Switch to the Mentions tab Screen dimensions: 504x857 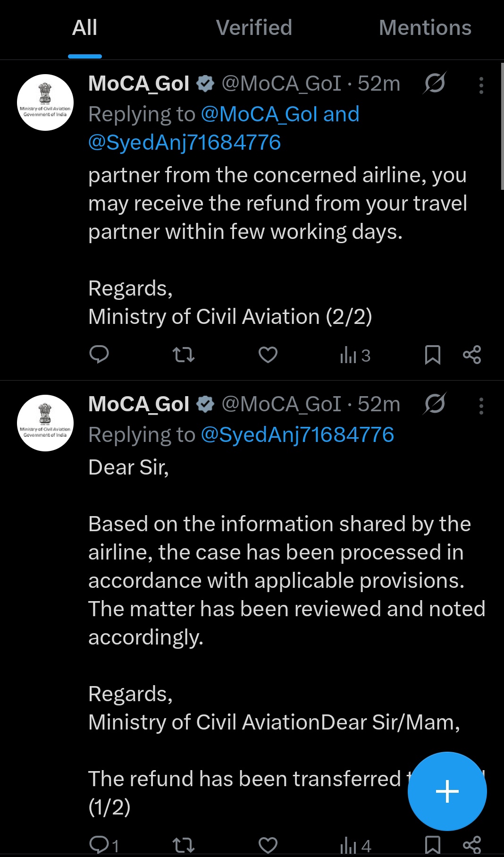[x=425, y=28]
